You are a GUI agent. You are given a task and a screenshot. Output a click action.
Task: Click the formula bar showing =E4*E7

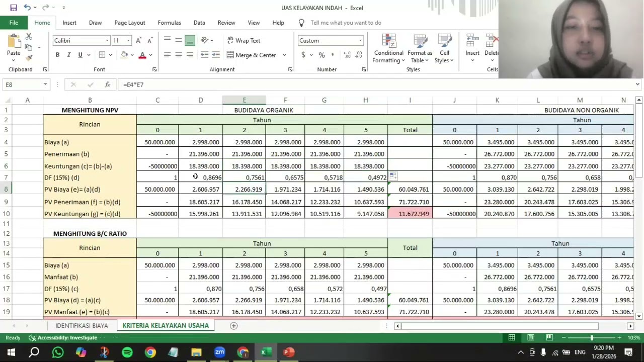[x=377, y=84]
